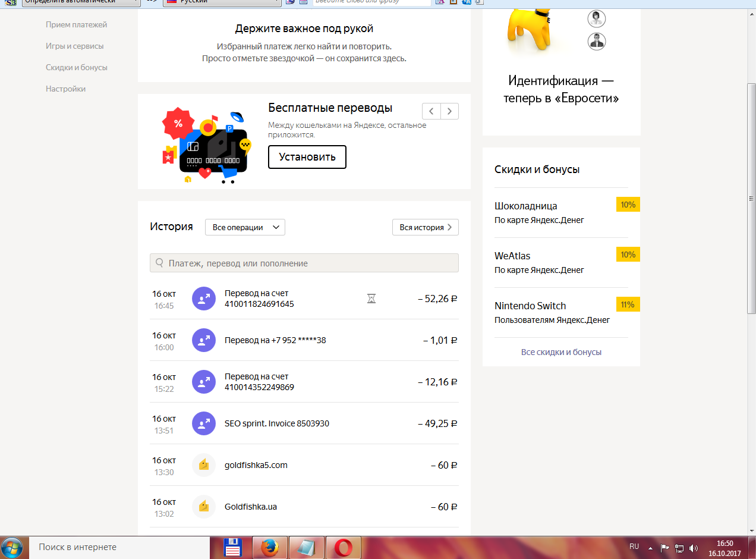Image resolution: width=756 pixels, height=559 pixels.
Task: Click the 10% badge next to Шоколадница
Action: [x=628, y=205]
